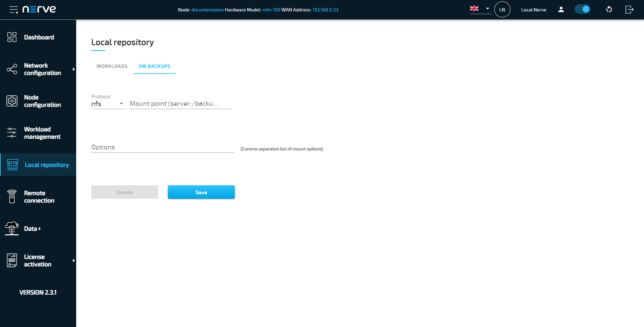This screenshot has width=644, height=327.
Task: Click the Save button
Action: click(x=201, y=192)
